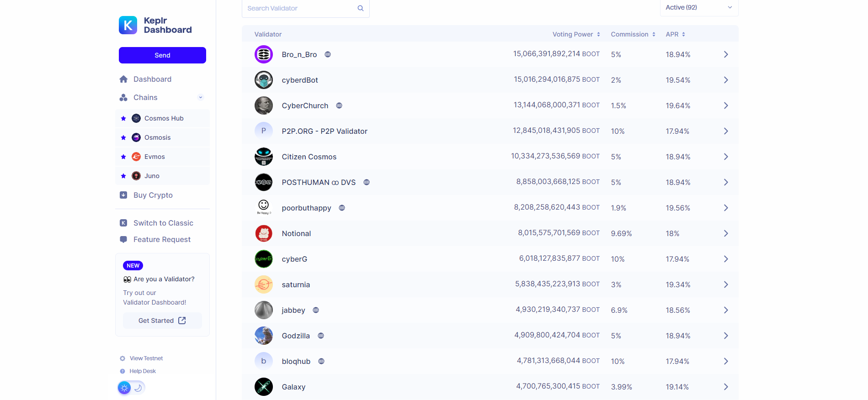Click Citizen Cosmos avatar
The image size is (868, 400).
264,157
